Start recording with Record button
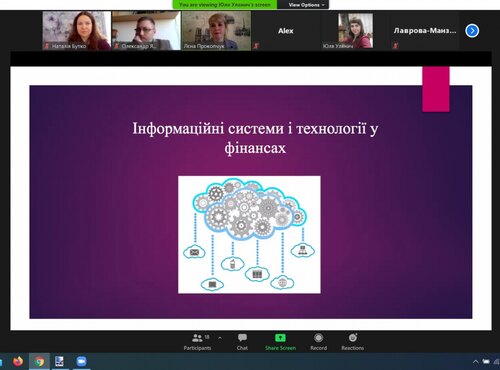The image size is (500, 370). pyautogui.click(x=318, y=342)
